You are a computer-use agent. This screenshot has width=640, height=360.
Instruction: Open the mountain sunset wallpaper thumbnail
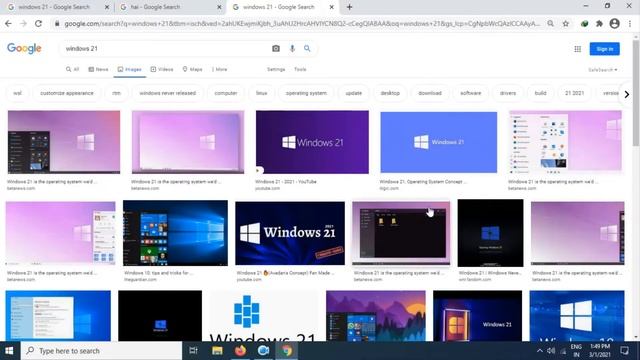[x=376, y=316]
